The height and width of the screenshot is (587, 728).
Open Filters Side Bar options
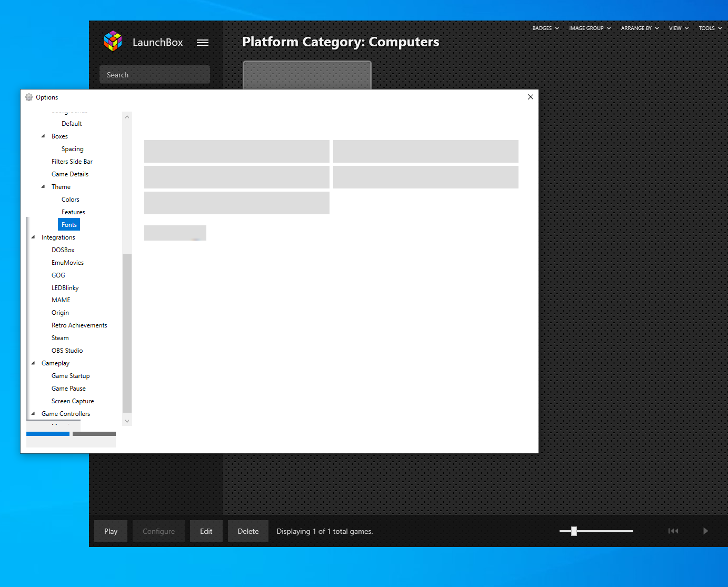(x=72, y=162)
